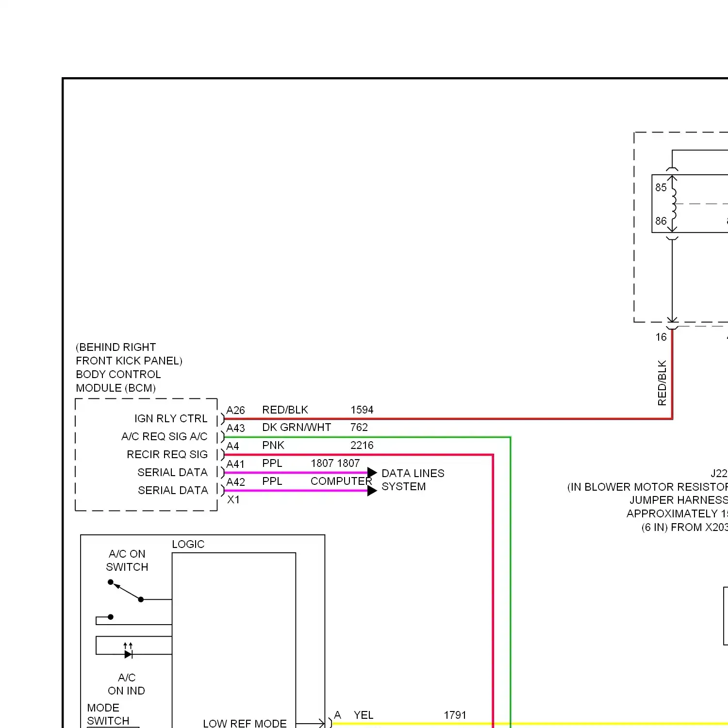Click the 'SYSTEM' text under DATA LINES

click(x=404, y=486)
